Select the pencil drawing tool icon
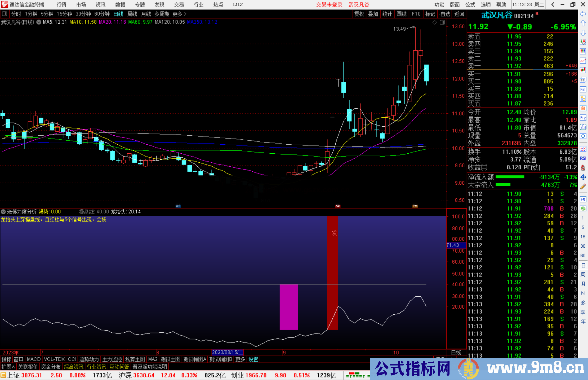Screen dimensions: 588x380 583,187
